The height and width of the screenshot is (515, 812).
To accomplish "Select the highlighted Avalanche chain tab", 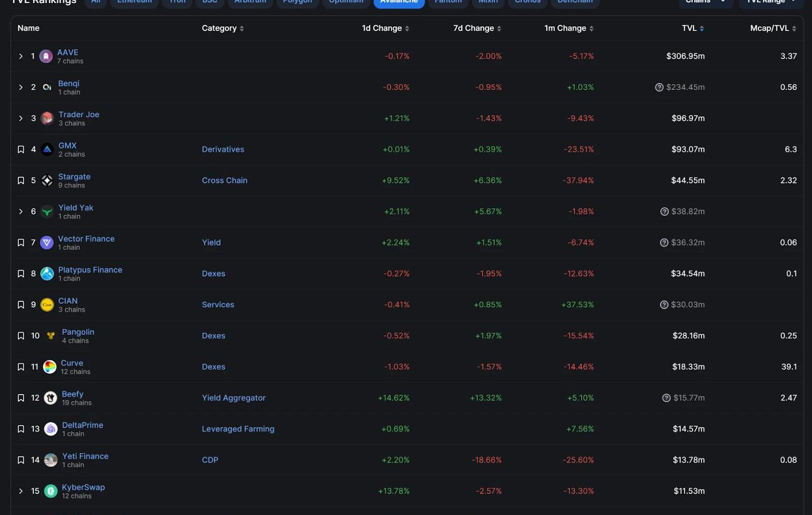I will pyautogui.click(x=399, y=2).
